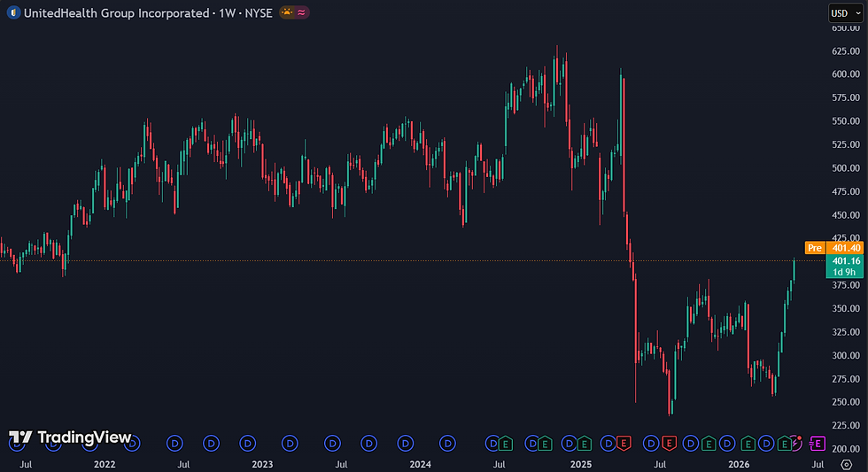Open the December 2022 dividend marker
Image resolution: width=868 pixels, height=472 pixels.
click(x=247, y=444)
